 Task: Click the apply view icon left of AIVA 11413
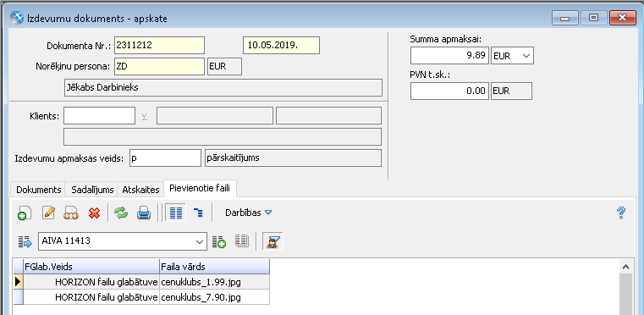tap(25, 242)
